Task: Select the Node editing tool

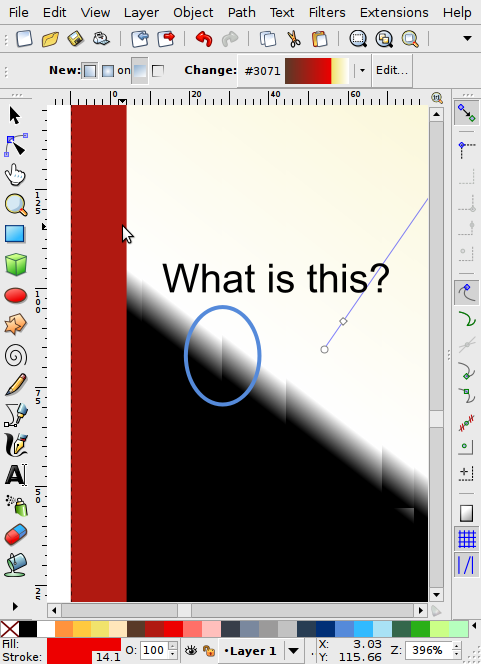Action: (x=16, y=145)
